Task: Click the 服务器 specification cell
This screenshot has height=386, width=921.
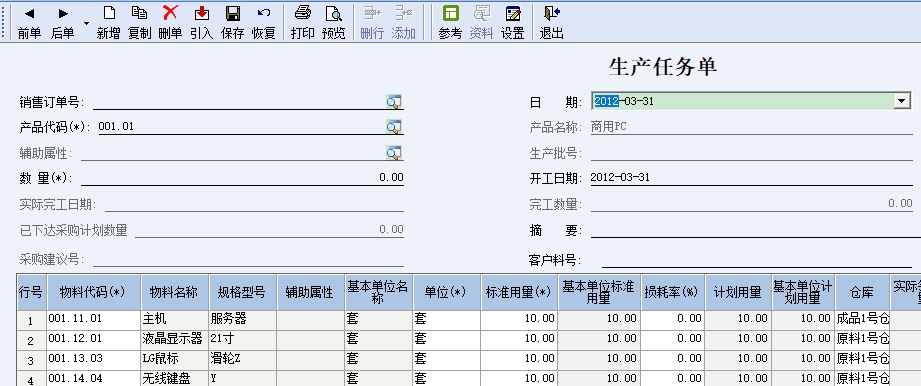Action: [242, 319]
